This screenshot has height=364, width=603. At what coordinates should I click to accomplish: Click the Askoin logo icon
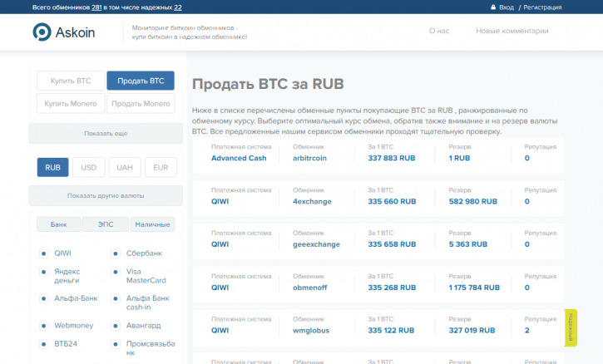pyautogui.click(x=42, y=32)
